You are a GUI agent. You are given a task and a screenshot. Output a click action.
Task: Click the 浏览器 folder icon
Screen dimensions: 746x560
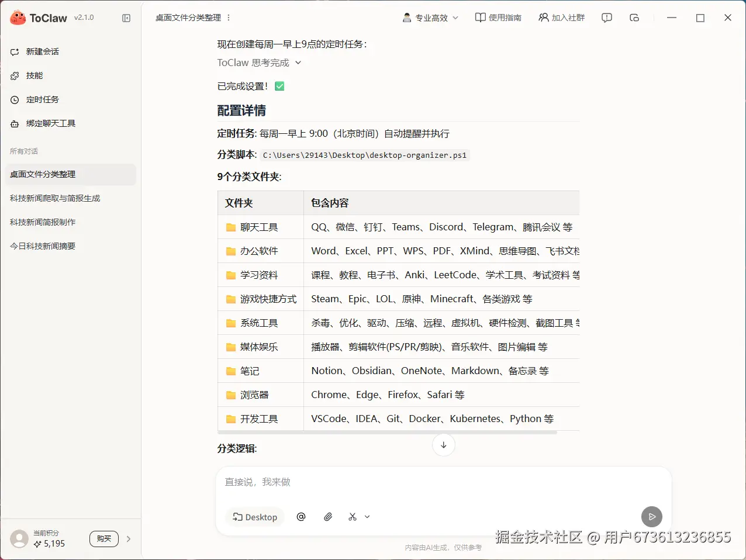(231, 395)
